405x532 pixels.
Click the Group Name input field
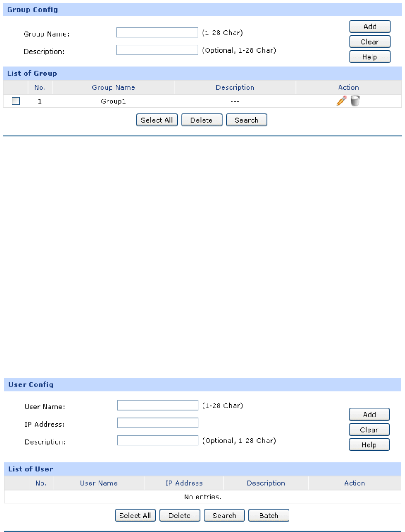(x=157, y=33)
